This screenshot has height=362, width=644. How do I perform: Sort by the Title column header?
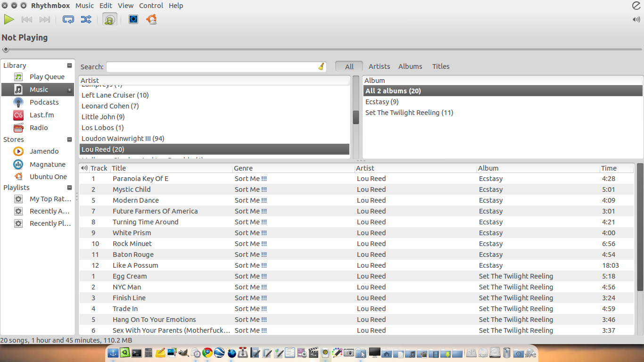(171, 168)
